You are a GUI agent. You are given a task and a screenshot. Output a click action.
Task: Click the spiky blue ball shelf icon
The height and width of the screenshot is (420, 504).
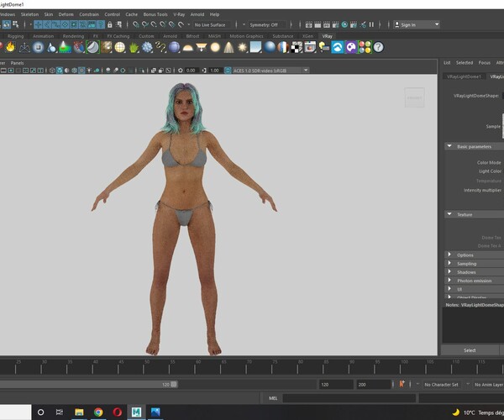click(x=147, y=47)
